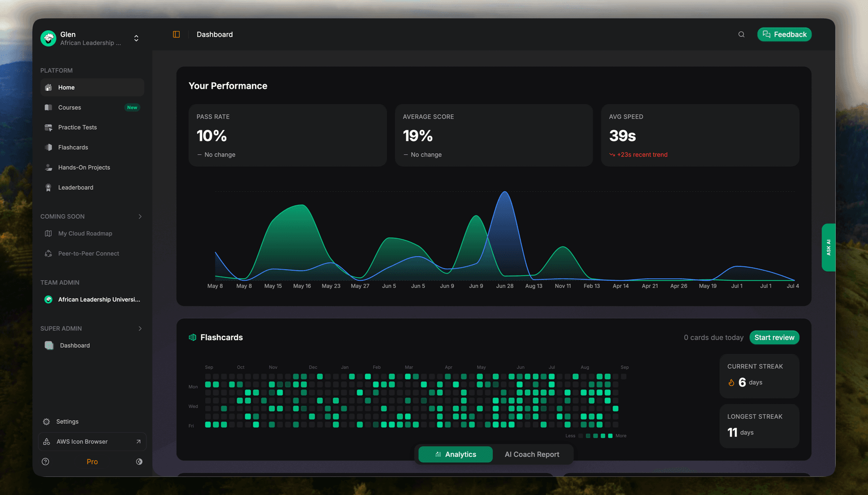The image size is (868, 495).
Task: Open search with the magnifier icon
Action: (741, 34)
